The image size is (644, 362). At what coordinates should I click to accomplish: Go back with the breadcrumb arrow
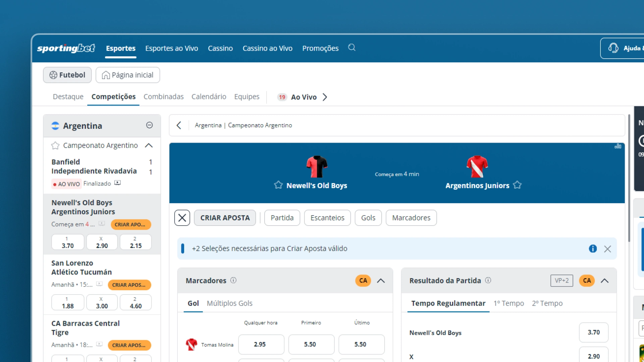179,125
